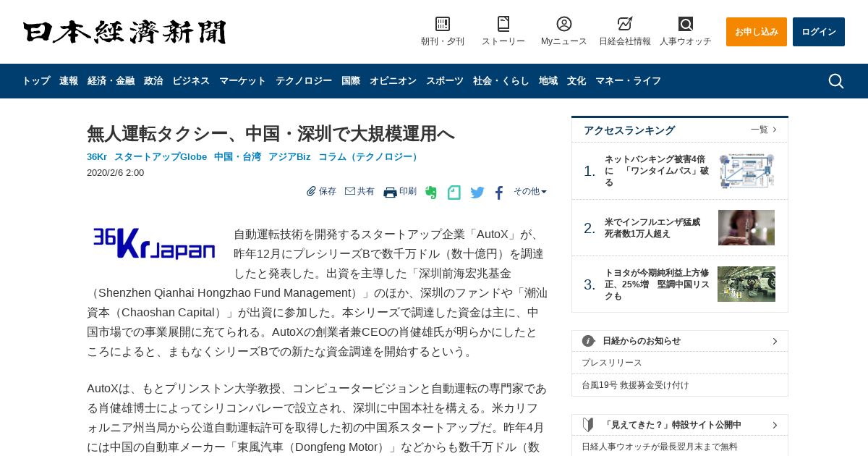Click トヨタ article factory thumbnail image
The height and width of the screenshot is (456, 868).
tap(746, 284)
